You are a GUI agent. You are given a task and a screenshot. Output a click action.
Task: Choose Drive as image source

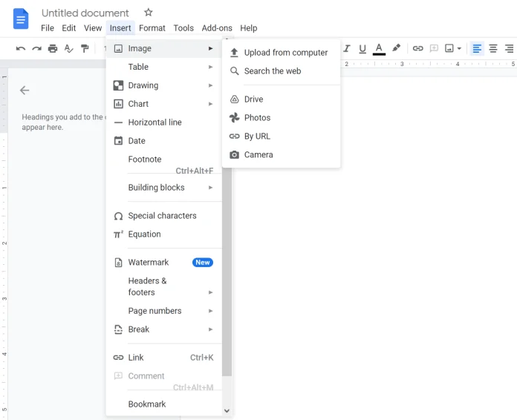coord(281,99)
